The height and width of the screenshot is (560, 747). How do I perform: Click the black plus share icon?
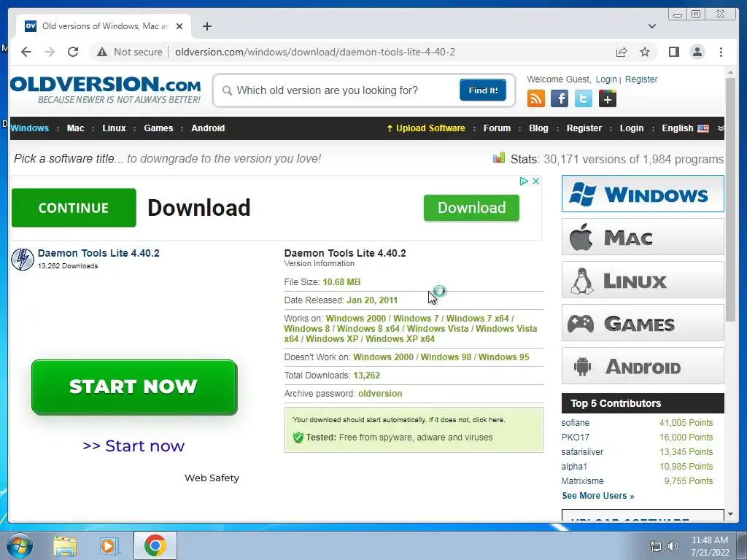click(x=607, y=98)
